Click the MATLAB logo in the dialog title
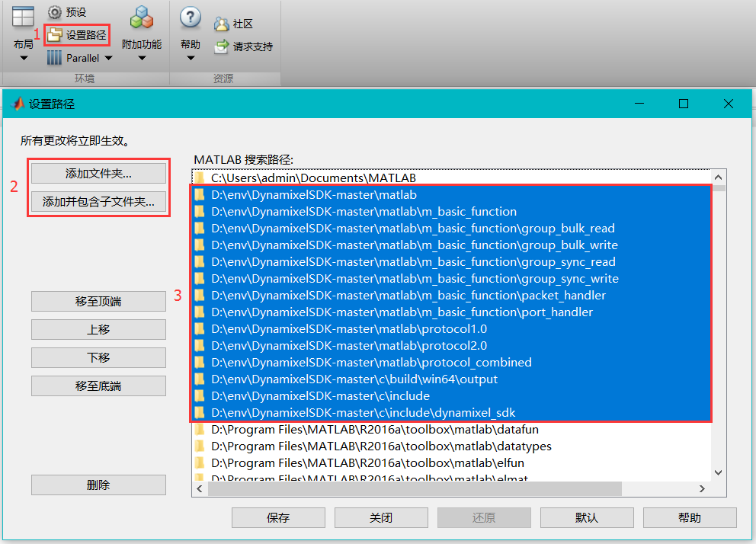Image resolution: width=756 pixels, height=544 pixels. 18,104
